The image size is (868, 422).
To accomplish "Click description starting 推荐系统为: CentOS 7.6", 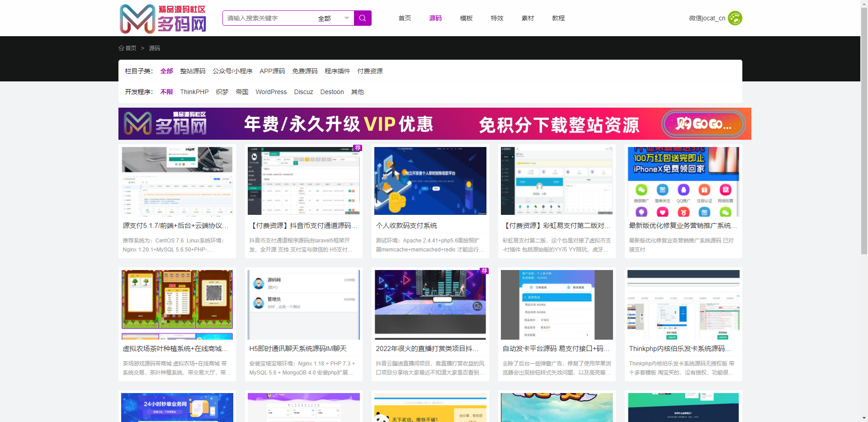I will 174,245.
